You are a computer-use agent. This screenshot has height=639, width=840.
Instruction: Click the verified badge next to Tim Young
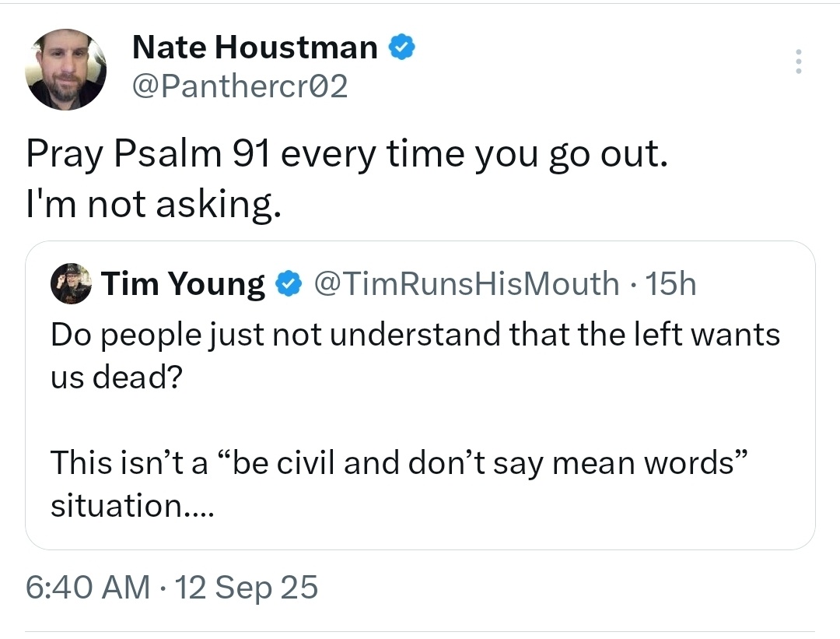[x=289, y=284]
